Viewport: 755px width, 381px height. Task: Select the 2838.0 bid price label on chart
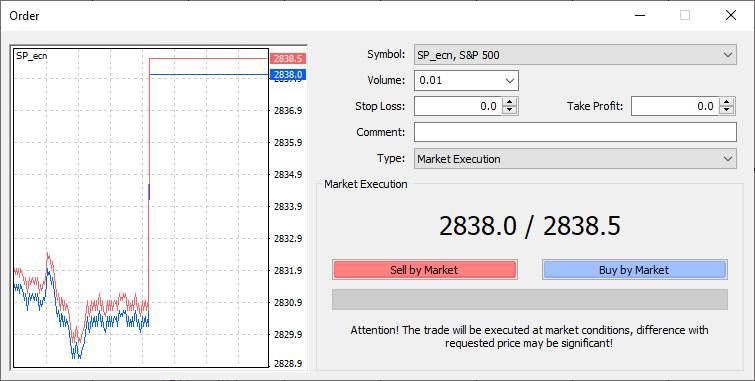click(x=288, y=75)
